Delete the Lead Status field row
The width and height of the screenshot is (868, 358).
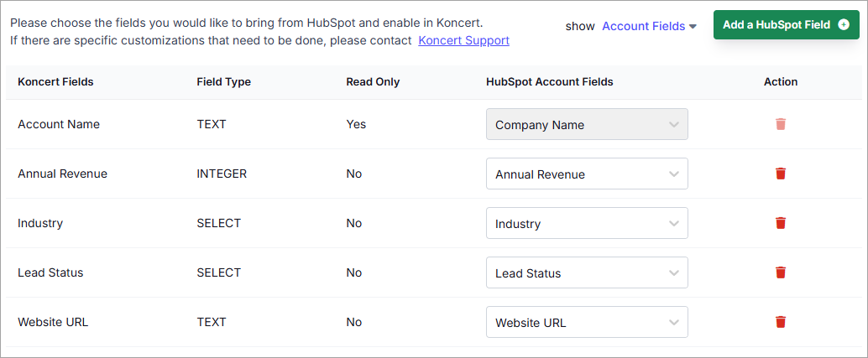(781, 272)
